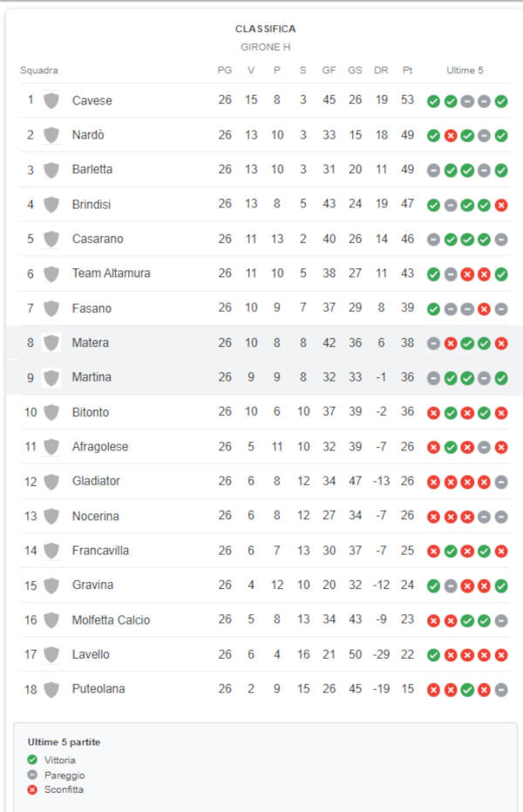This screenshot has width=523, height=812.
Task: Click the Ultime 5 column header
Action: click(x=465, y=70)
